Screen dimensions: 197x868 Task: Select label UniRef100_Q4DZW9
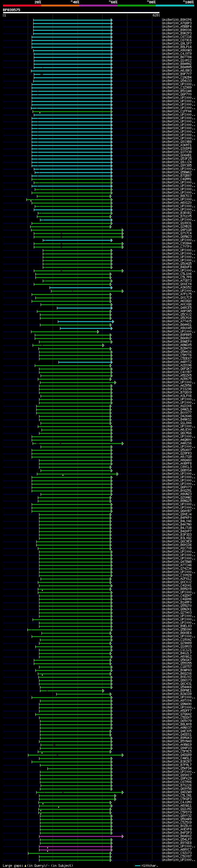click(177, 792)
